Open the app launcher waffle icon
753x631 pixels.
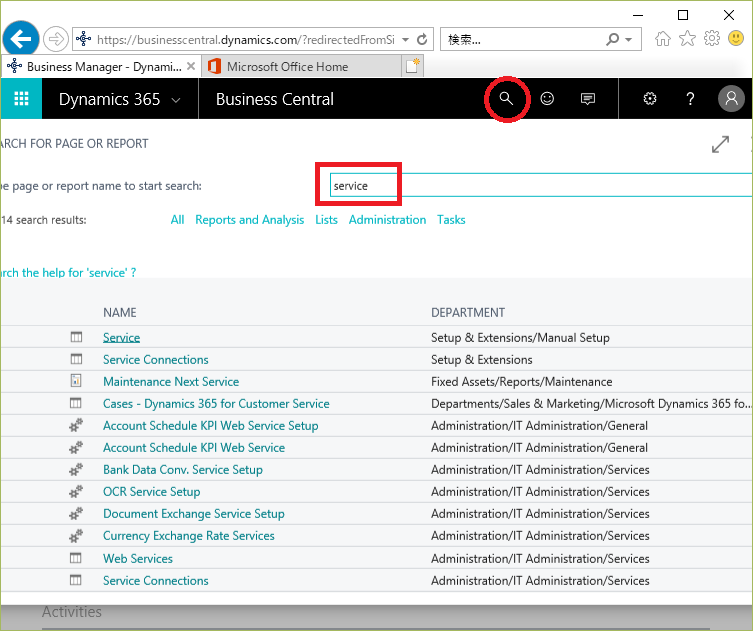pyautogui.click(x=21, y=98)
